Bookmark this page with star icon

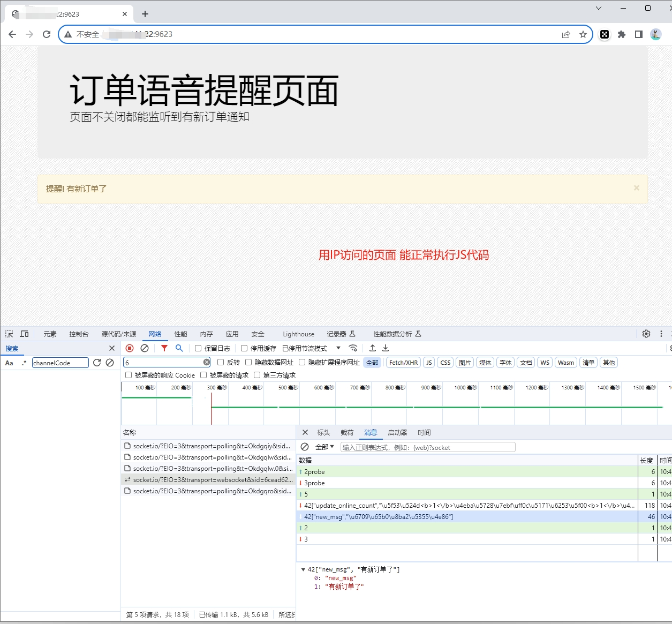pos(583,34)
